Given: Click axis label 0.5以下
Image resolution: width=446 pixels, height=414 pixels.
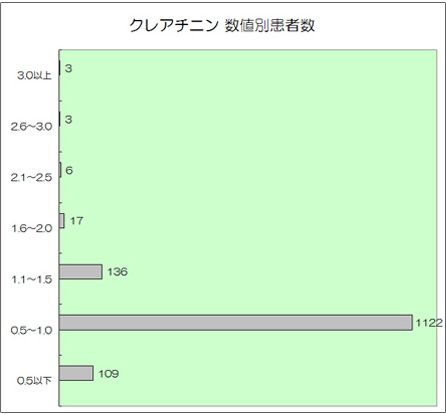Looking at the screenshot, I should [34, 381].
